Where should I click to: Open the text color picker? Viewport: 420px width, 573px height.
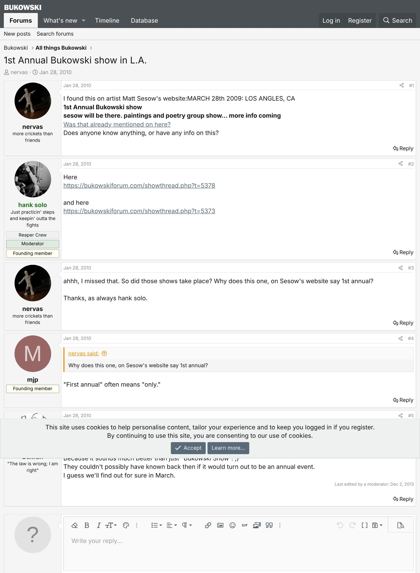point(126,525)
